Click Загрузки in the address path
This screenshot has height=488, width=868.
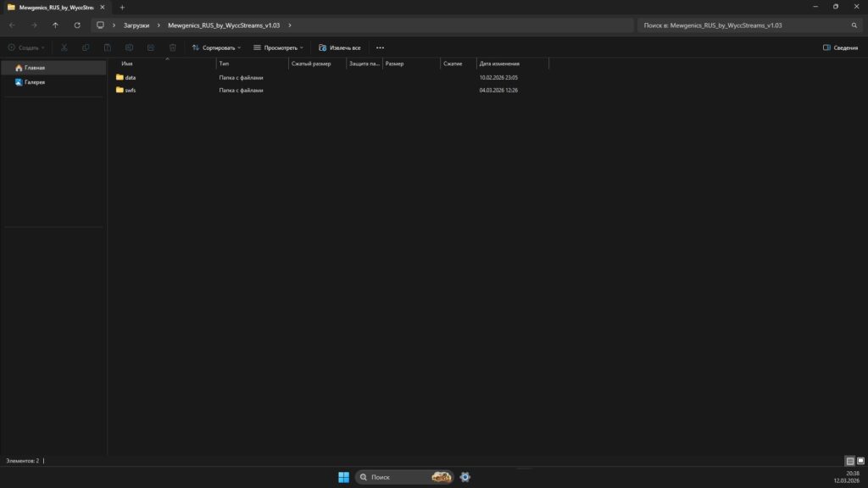[136, 25]
